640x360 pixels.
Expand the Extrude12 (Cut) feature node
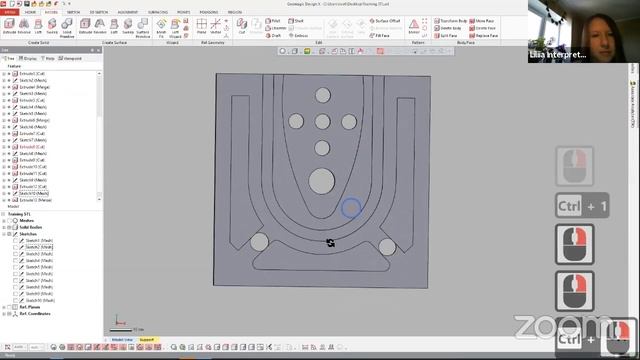click(x=4, y=187)
